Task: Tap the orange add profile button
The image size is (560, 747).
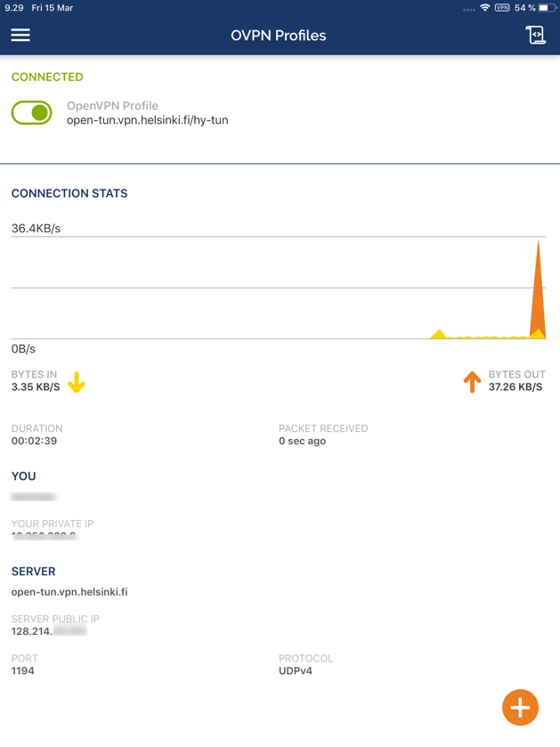Action: tap(520, 708)
